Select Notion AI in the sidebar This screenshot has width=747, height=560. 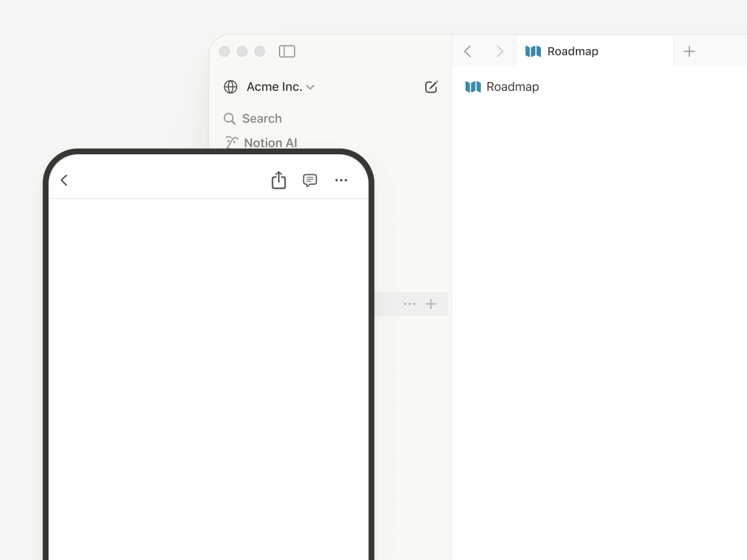coord(269,142)
